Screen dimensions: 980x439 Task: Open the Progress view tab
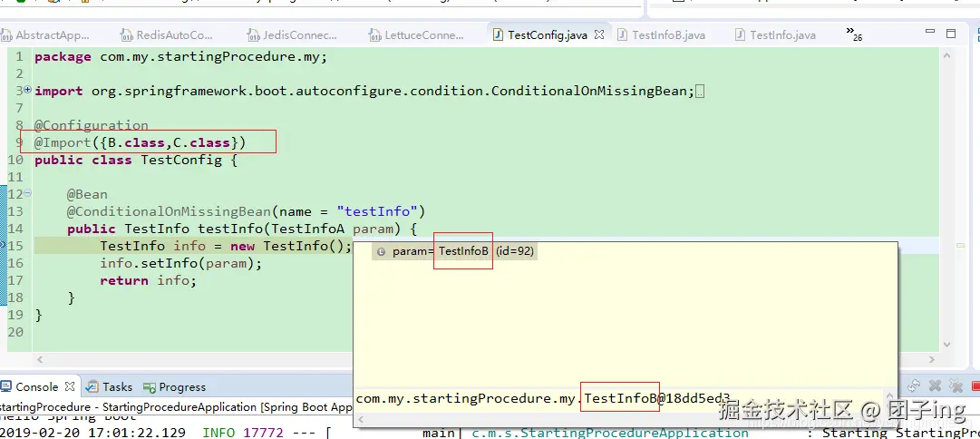pyautogui.click(x=174, y=387)
